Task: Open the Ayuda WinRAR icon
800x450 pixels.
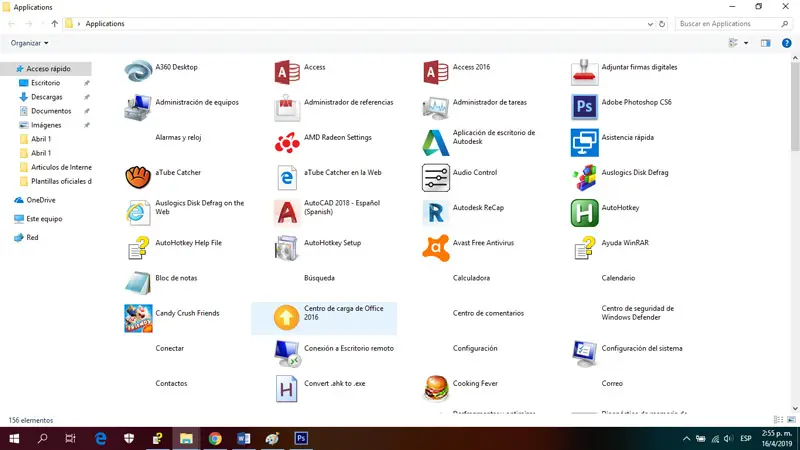Action: tap(584, 248)
